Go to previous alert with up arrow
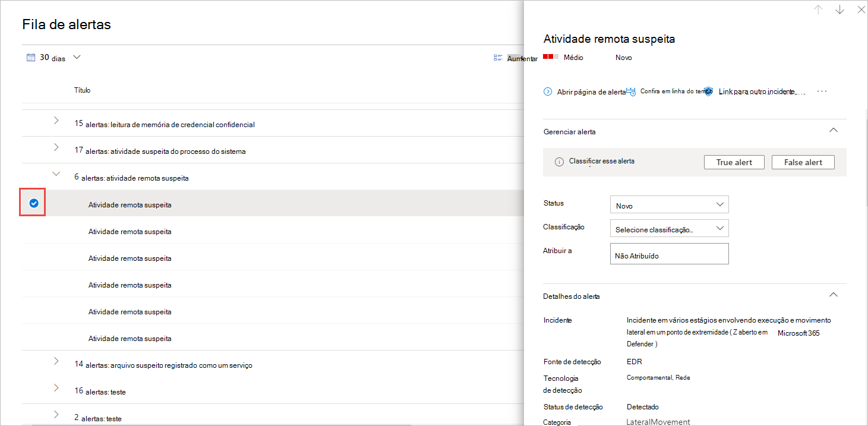This screenshot has width=868, height=426. coord(818,10)
